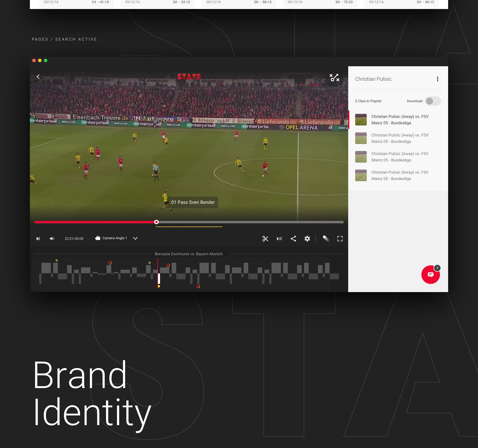Click the 'Christian Pulisic' playlist heading
Viewport: 478px width, 448px height.
373,79
